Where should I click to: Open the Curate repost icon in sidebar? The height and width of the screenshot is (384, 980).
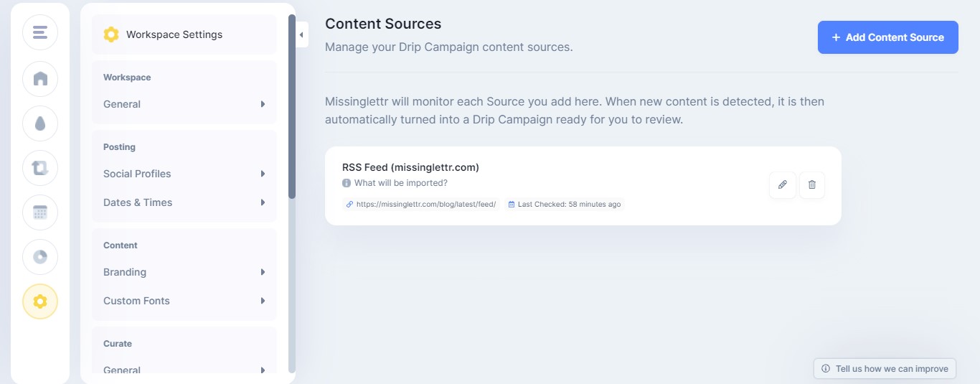click(x=40, y=167)
